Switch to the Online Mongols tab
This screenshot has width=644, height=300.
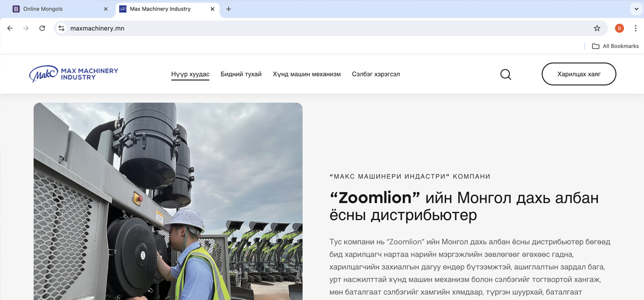[60, 9]
